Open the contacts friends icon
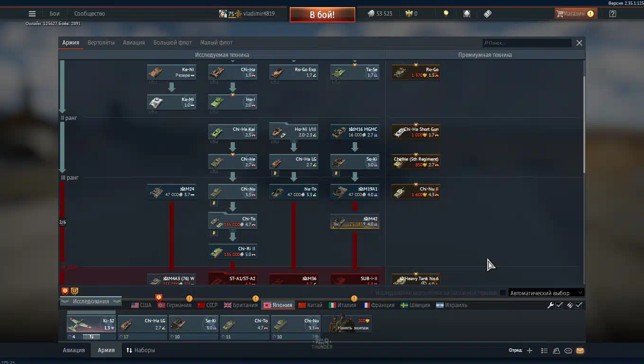The image size is (644, 364). 556,351
